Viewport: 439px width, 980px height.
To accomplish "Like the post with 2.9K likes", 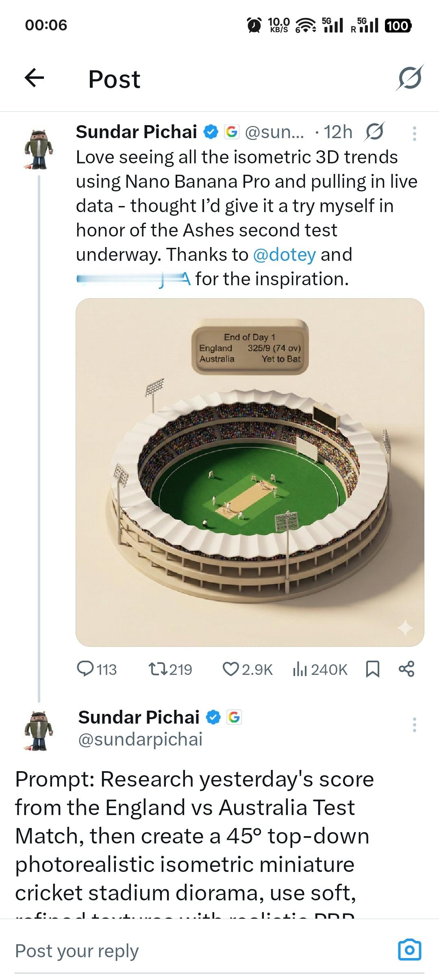I will click(x=230, y=669).
